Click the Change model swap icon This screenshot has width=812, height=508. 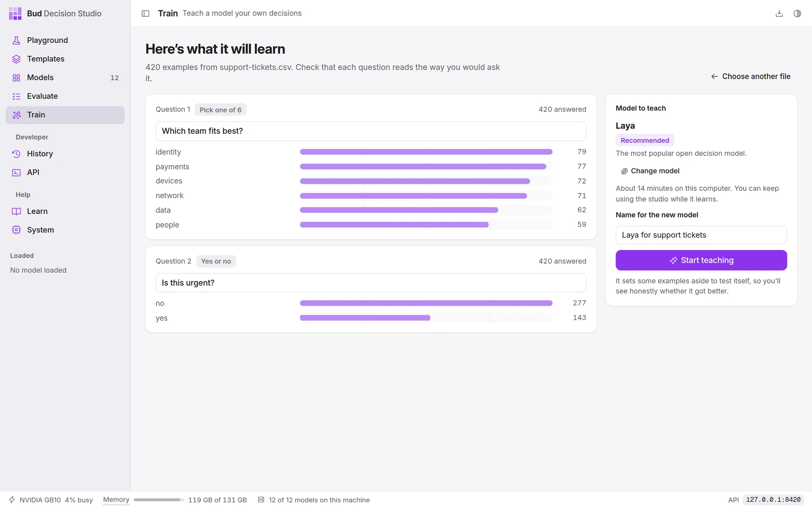coord(624,171)
